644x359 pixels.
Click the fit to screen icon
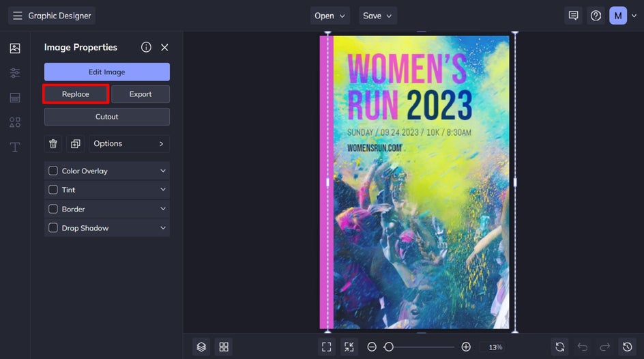tap(326, 347)
